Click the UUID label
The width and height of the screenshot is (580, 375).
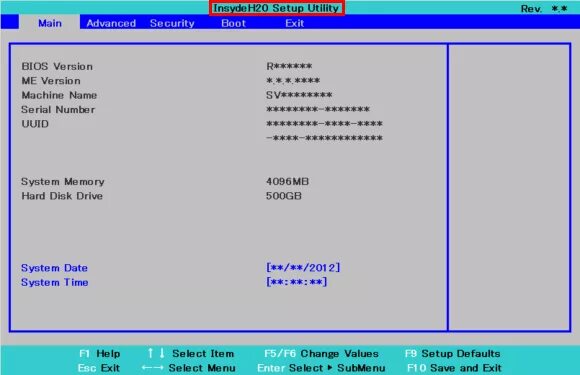(x=35, y=124)
